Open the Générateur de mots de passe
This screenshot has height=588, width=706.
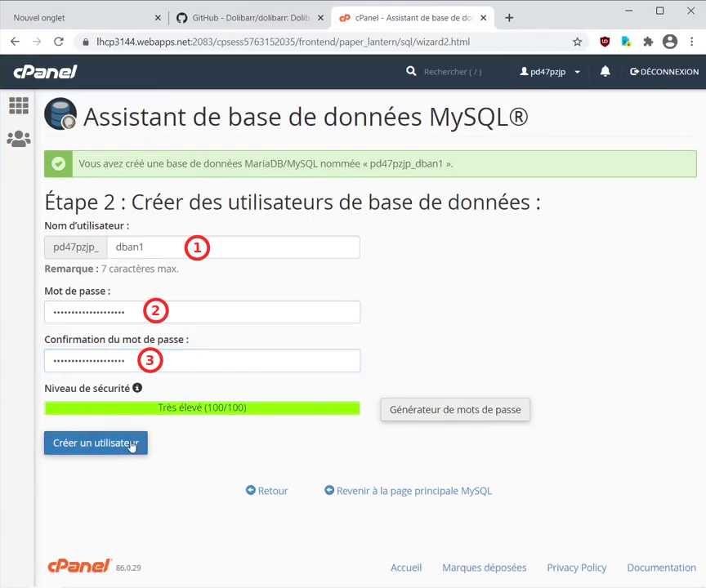pyautogui.click(x=455, y=410)
